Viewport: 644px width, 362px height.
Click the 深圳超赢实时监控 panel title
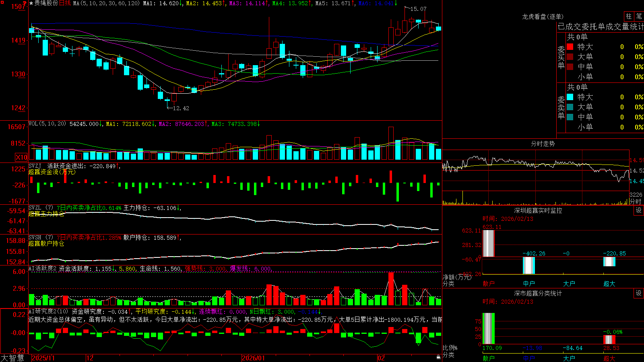click(x=538, y=210)
